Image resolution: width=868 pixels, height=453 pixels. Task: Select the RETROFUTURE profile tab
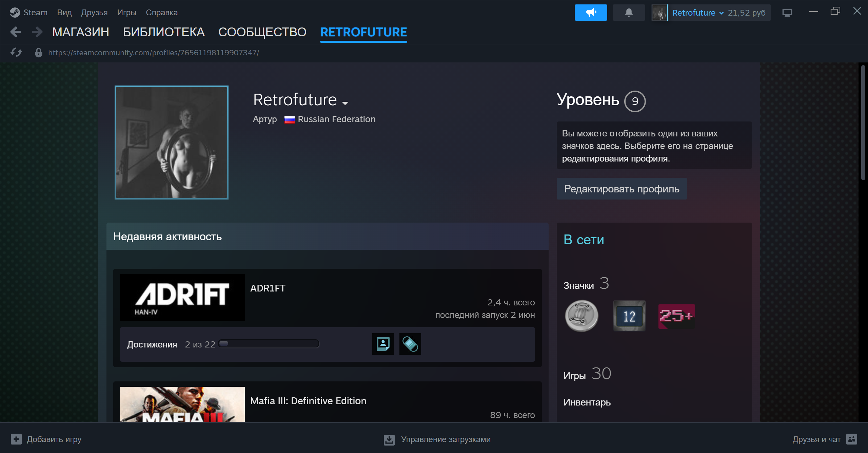(x=363, y=32)
